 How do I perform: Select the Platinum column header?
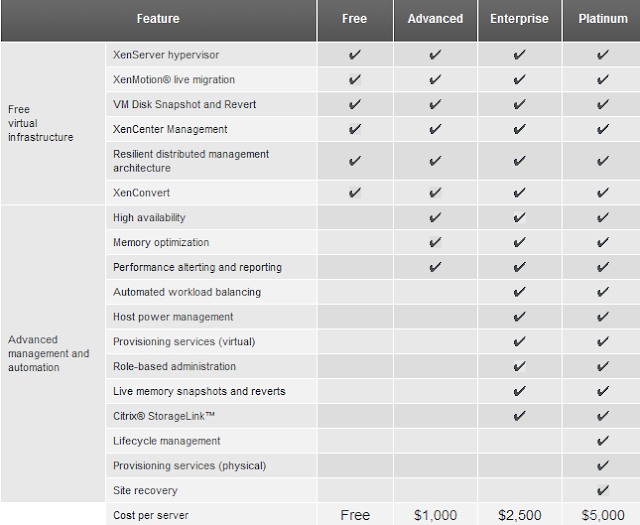coord(602,19)
